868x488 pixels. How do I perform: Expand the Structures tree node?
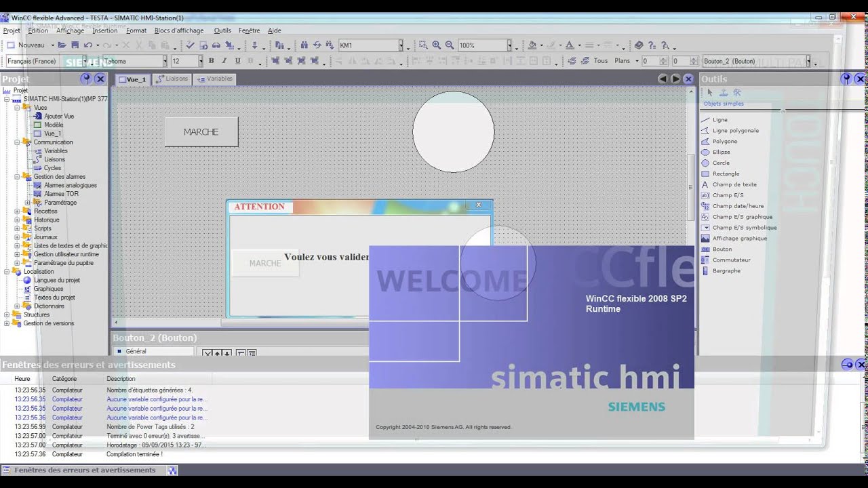coord(7,315)
